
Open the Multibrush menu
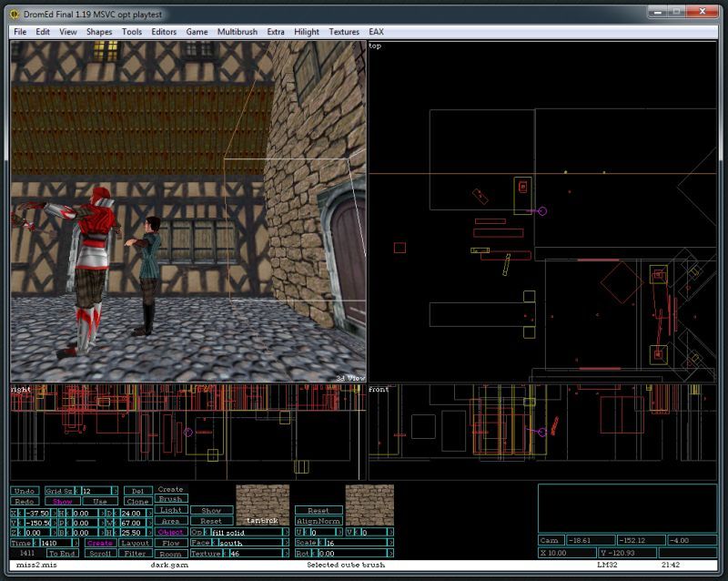(x=238, y=32)
